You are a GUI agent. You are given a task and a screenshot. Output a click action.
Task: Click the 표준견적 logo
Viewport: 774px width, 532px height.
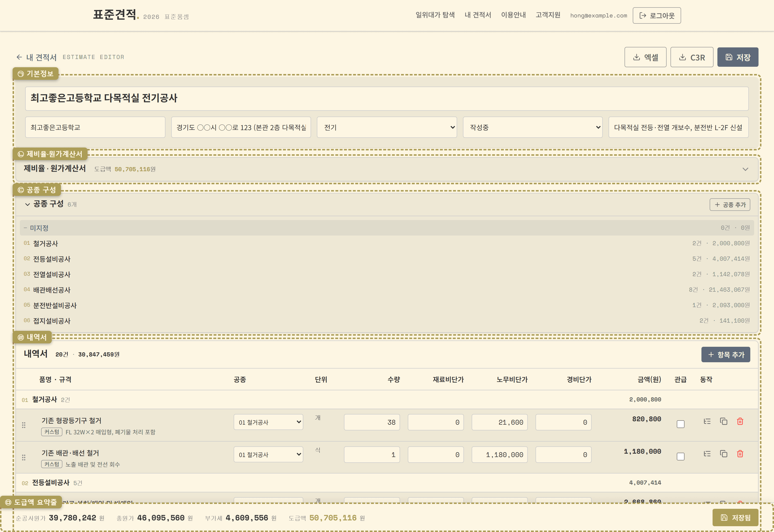click(116, 15)
